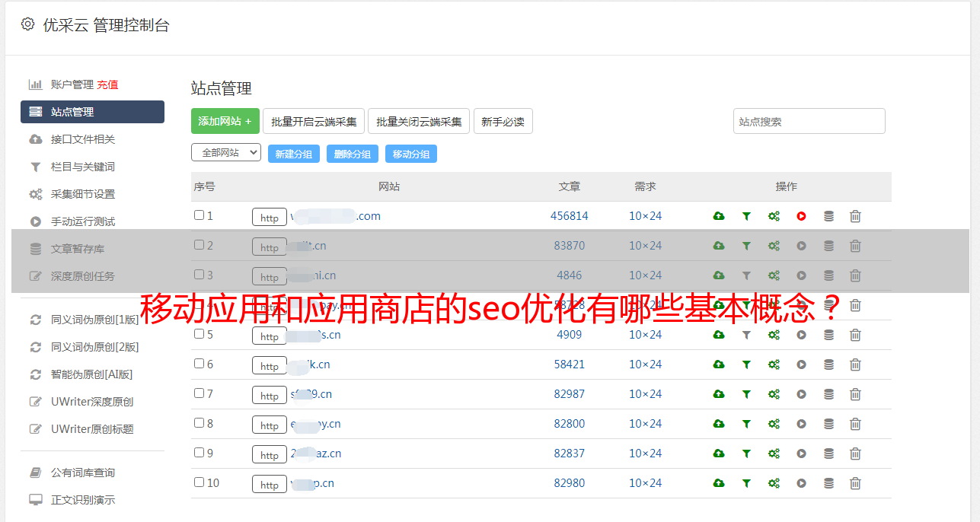Screen dimensions: 980x522
Task: Open 采集细节设置 sidebar item
Action: [x=83, y=194]
